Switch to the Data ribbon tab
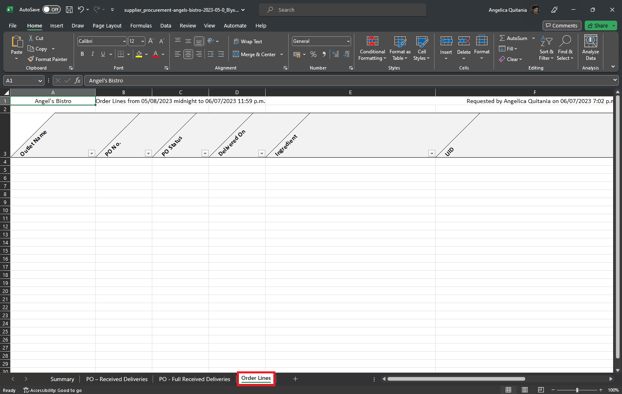The width and height of the screenshot is (622, 394). point(165,25)
